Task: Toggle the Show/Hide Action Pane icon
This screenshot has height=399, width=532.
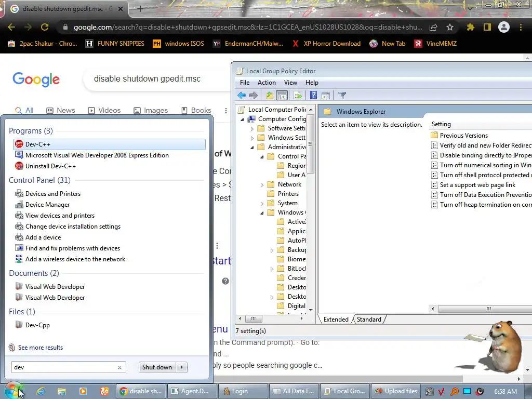Action: pos(326,96)
